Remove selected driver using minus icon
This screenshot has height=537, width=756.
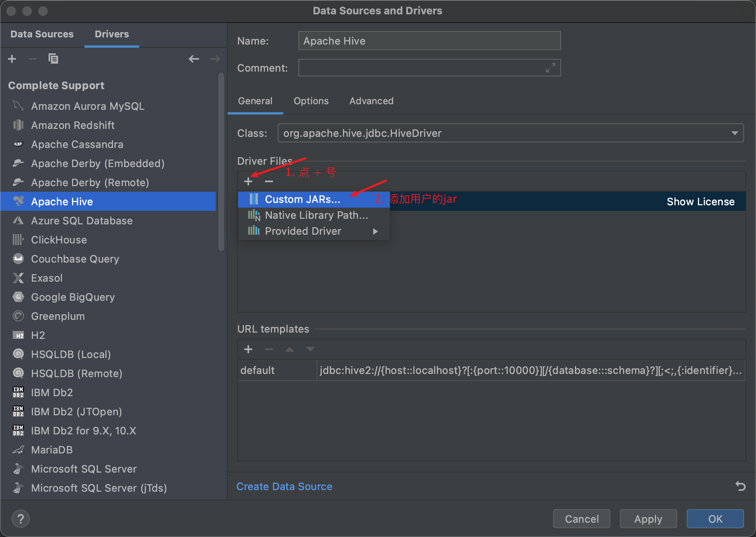pyautogui.click(x=33, y=58)
